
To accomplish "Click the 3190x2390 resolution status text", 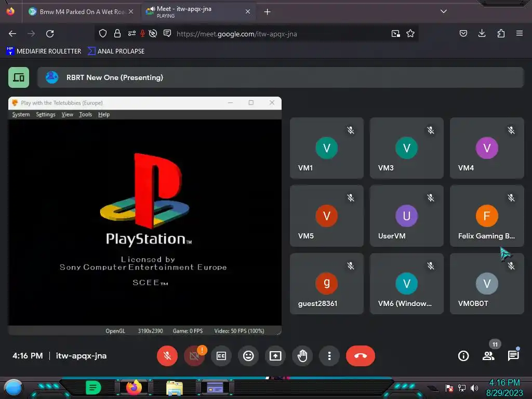I will [150, 331].
